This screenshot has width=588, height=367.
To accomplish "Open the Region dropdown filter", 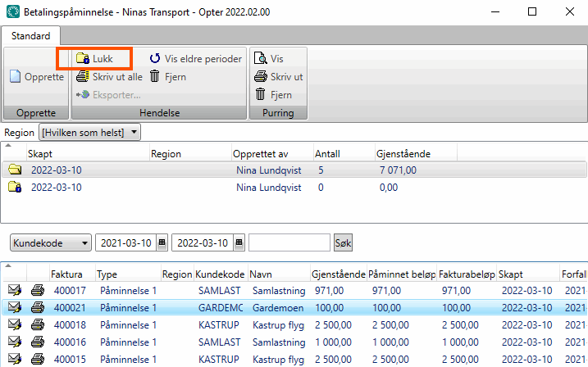I will (x=90, y=132).
